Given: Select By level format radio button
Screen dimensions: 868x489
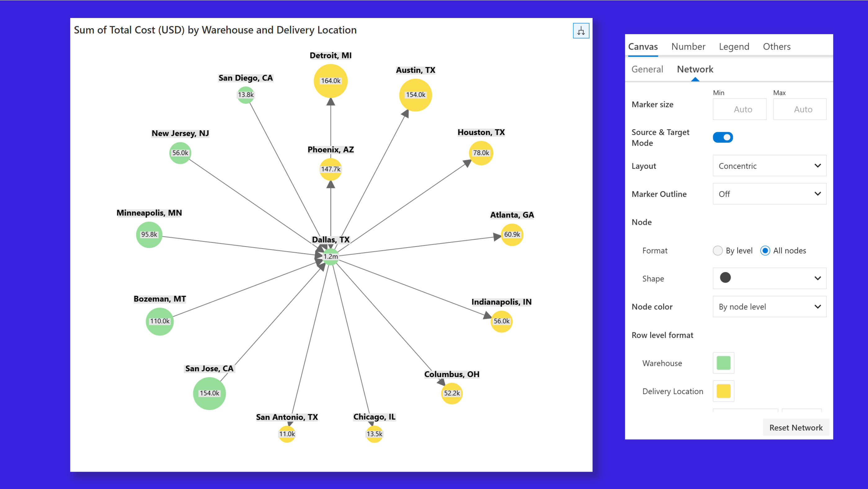Looking at the screenshot, I should pos(718,251).
